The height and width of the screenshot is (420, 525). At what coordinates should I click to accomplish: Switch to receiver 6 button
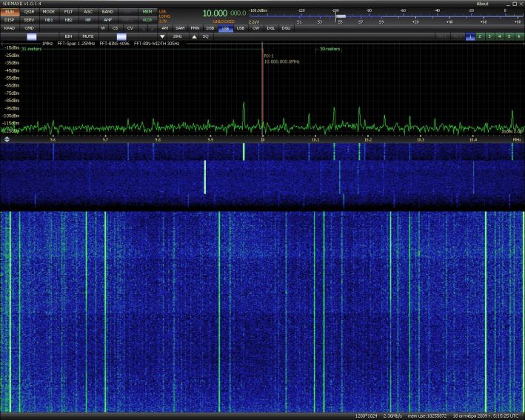pos(519,36)
